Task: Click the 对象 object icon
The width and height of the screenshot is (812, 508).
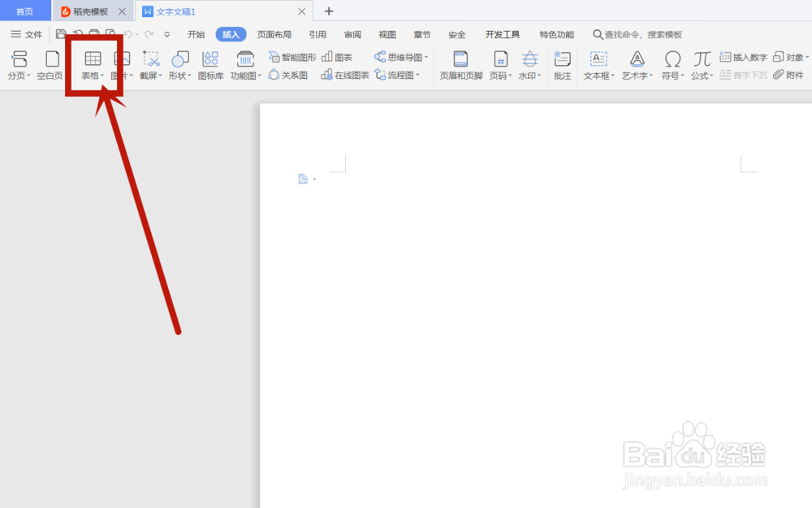Action: [x=778, y=57]
